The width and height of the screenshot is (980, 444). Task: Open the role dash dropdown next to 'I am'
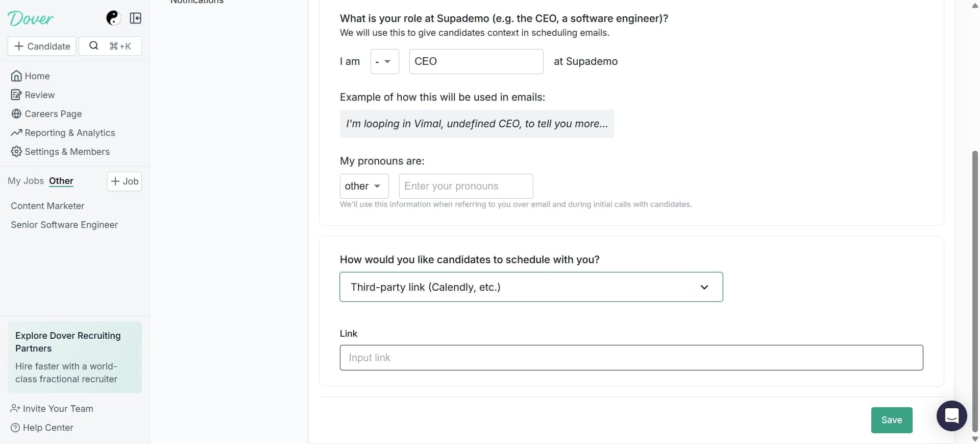384,61
